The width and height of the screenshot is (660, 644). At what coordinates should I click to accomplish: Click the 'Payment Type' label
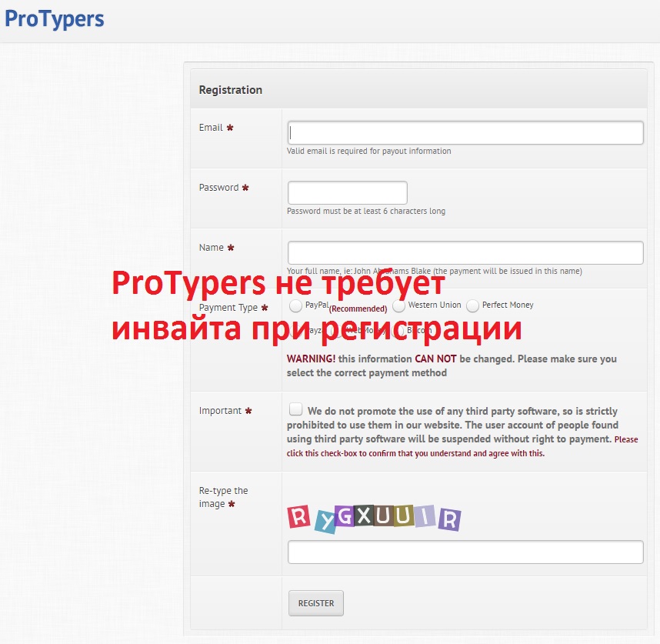tap(228, 308)
